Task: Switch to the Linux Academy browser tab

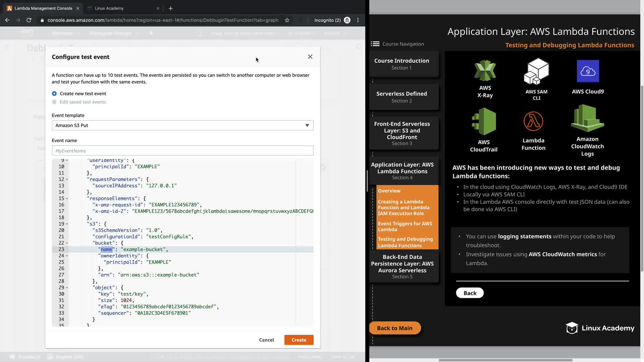Action: [109, 8]
